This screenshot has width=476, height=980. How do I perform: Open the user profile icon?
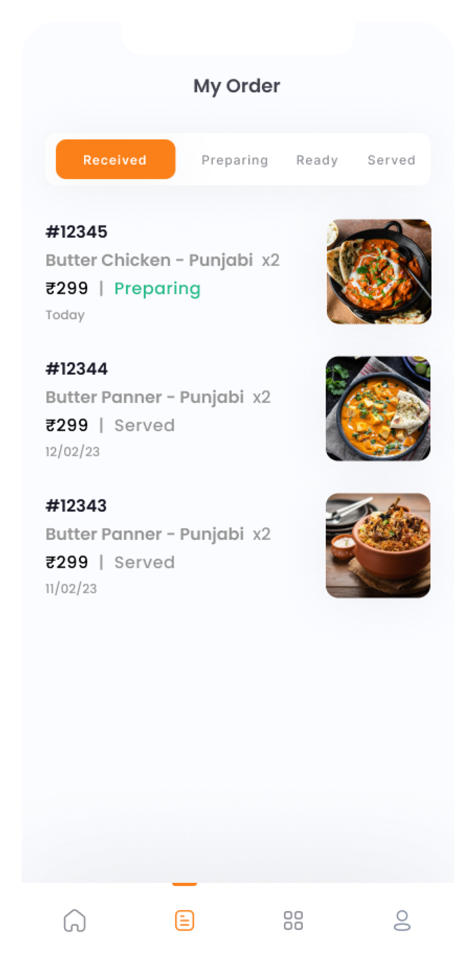click(x=402, y=920)
